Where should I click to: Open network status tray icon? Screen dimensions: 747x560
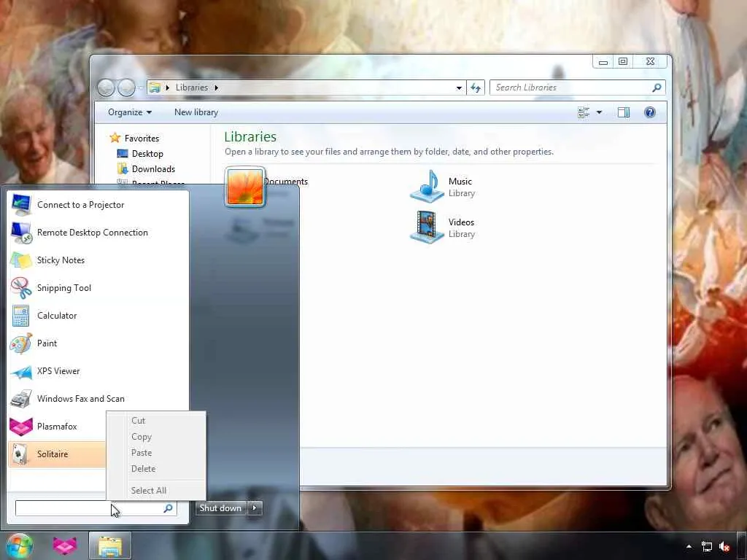[707, 547]
